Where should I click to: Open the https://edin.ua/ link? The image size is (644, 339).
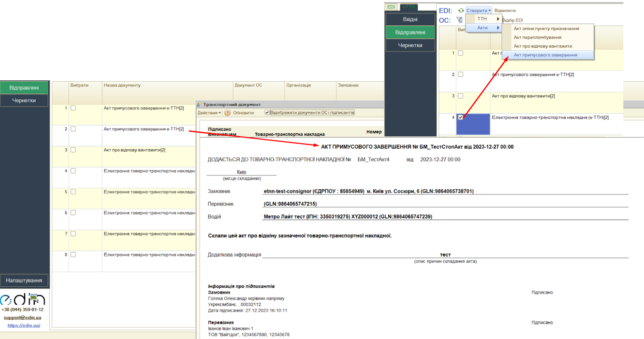(24, 326)
